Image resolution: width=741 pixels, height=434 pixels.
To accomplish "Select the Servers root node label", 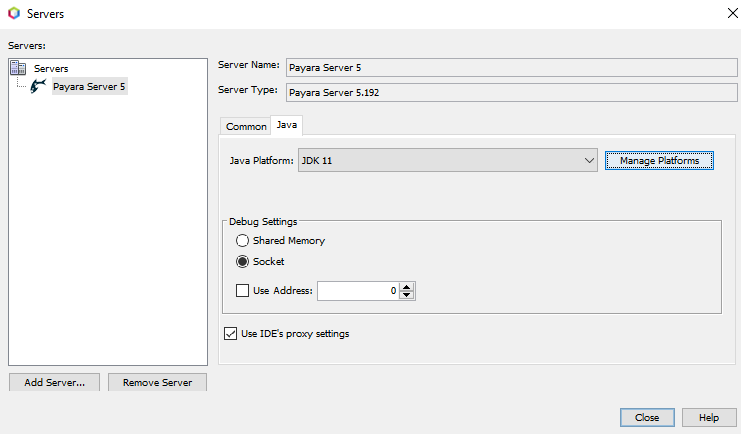I will pyautogui.click(x=51, y=69).
